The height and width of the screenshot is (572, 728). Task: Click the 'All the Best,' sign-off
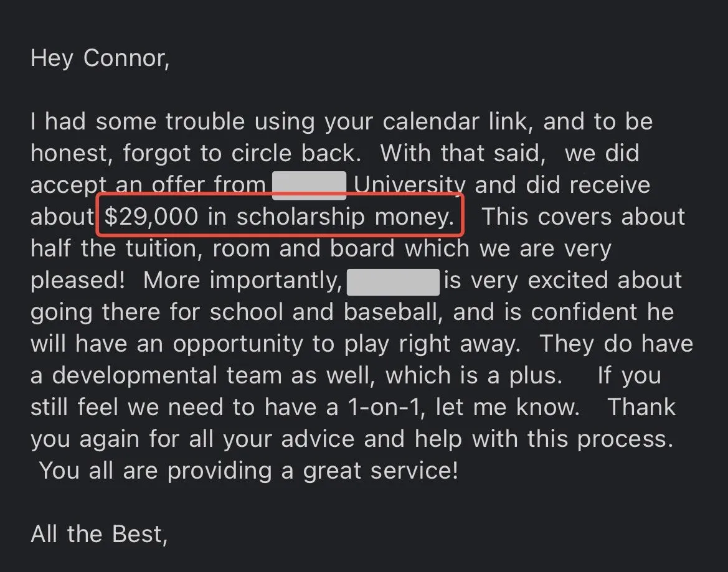(x=99, y=534)
